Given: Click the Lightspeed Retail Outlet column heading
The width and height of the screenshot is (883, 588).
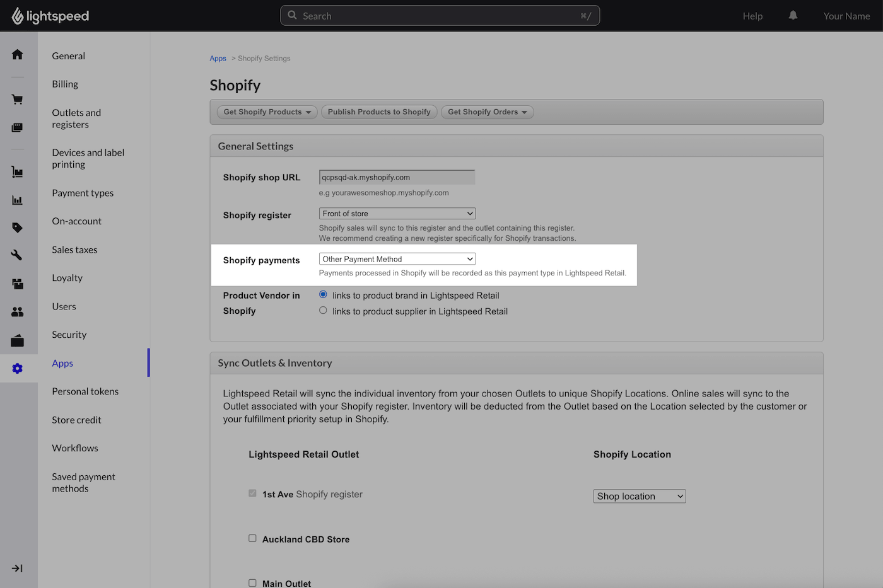Looking at the screenshot, I should [304, 454].
